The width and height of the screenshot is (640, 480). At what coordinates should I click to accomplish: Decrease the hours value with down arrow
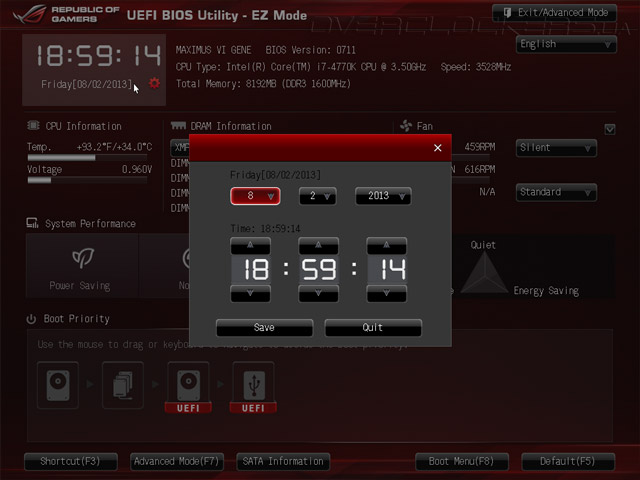pos(250,293)
